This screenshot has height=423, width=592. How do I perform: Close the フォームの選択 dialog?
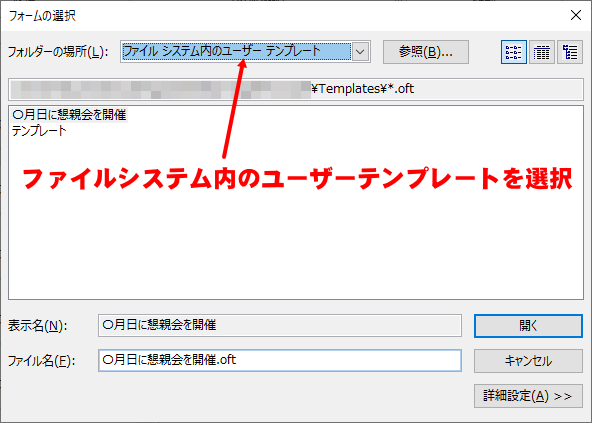(x=576, y=15)
